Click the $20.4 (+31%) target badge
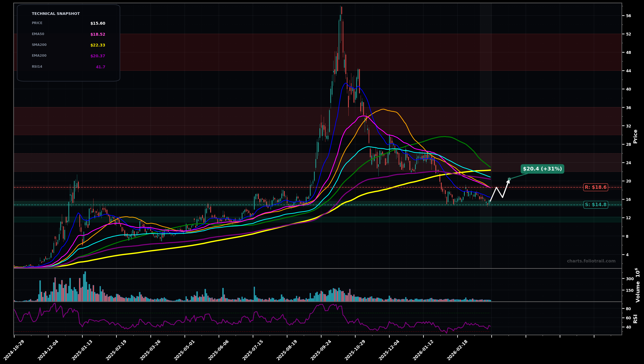 point(542,169)
